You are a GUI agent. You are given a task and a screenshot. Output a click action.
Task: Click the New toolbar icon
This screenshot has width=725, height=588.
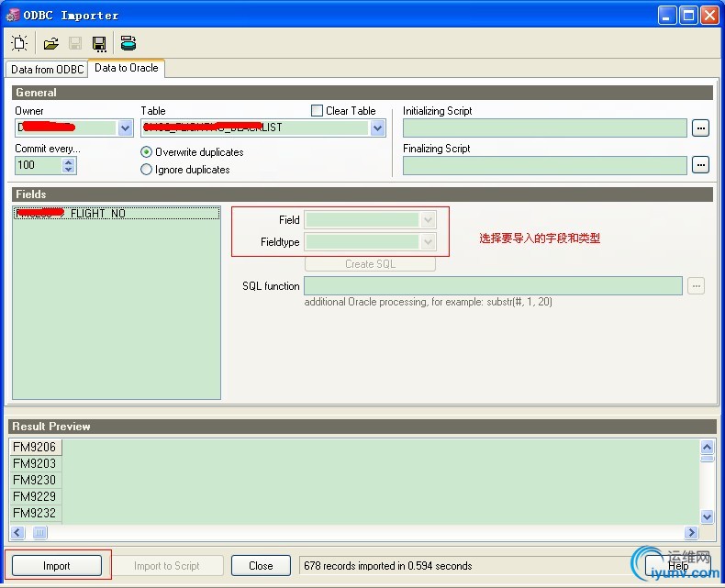tap(19, 43)
